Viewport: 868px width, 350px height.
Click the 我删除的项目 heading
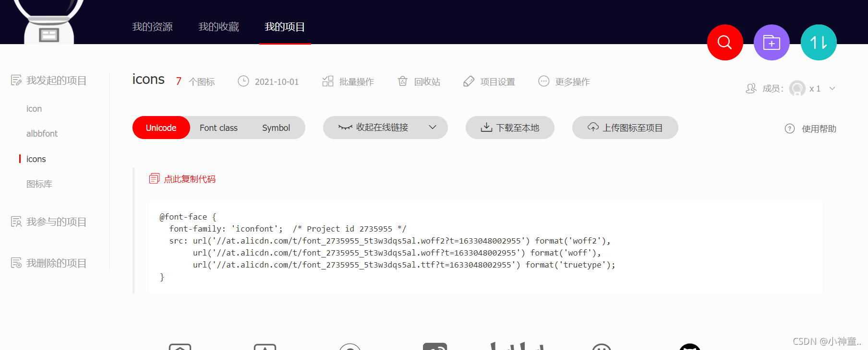pyautogui.click(x=57, y=263)
